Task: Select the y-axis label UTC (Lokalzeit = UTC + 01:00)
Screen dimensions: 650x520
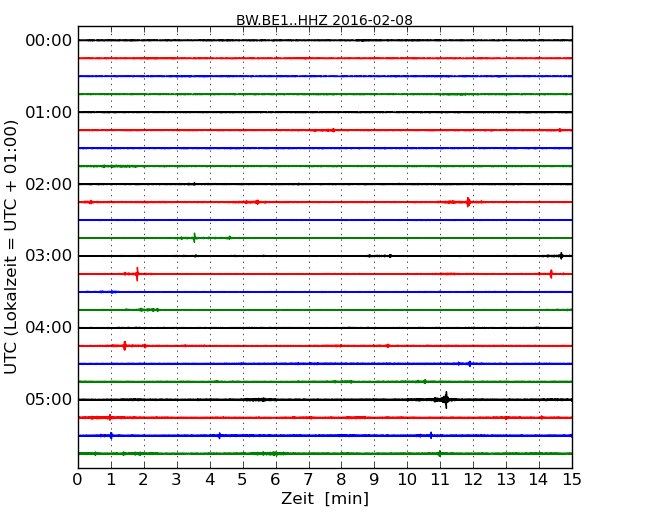Action: [10, 247]
